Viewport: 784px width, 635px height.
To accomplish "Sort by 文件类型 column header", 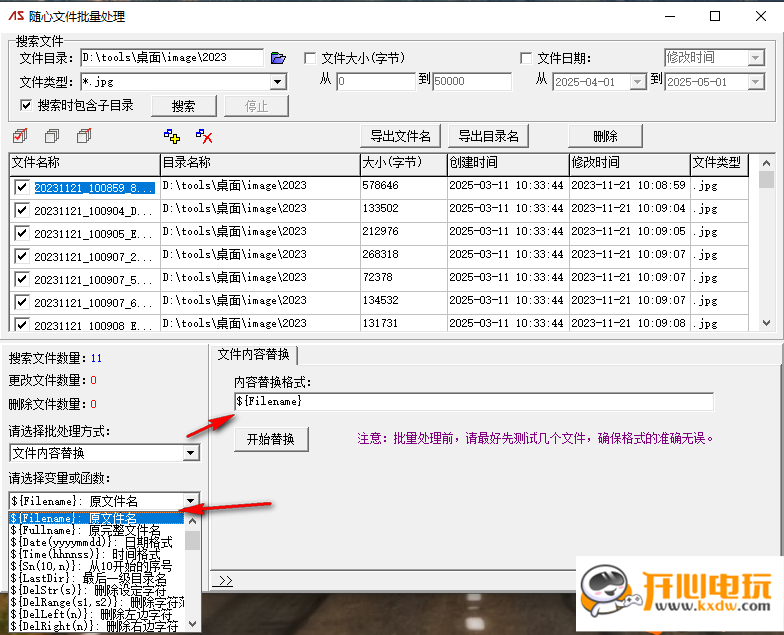I will pyautogui.click(x=719, y=163).
